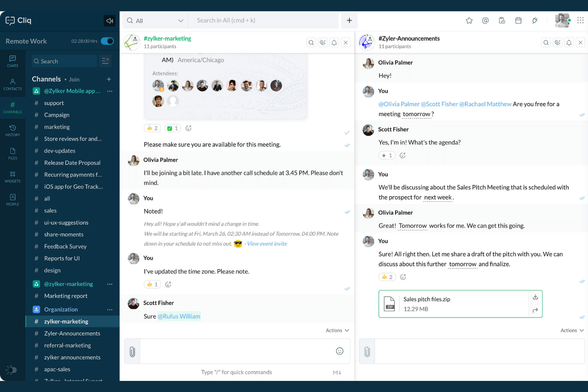Open mentions with the @ icon
This screenshot has width=588, height=392.
(485, 21)
